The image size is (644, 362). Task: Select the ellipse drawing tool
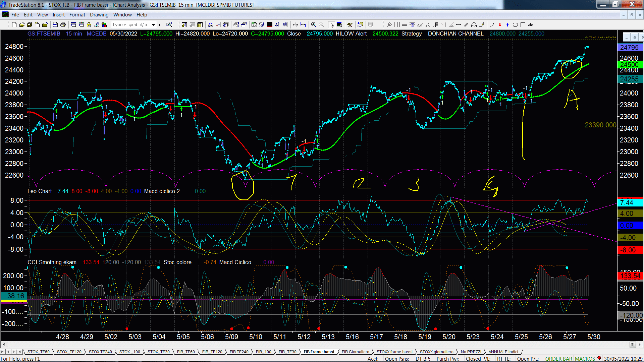click(515, 25)
